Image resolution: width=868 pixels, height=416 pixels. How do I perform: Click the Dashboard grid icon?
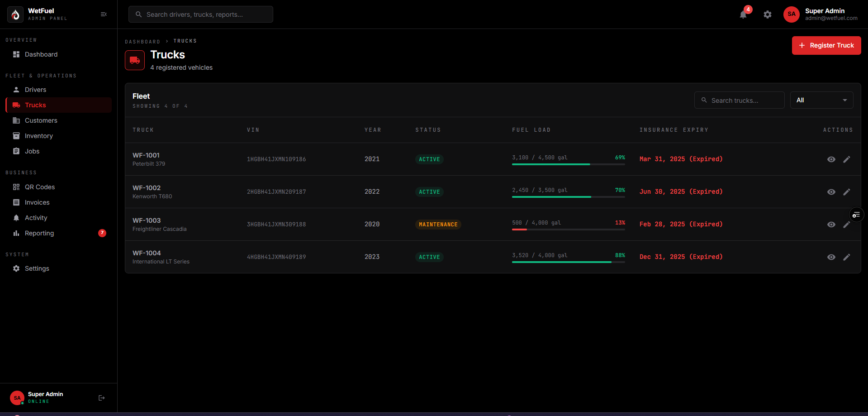point(16,54)
